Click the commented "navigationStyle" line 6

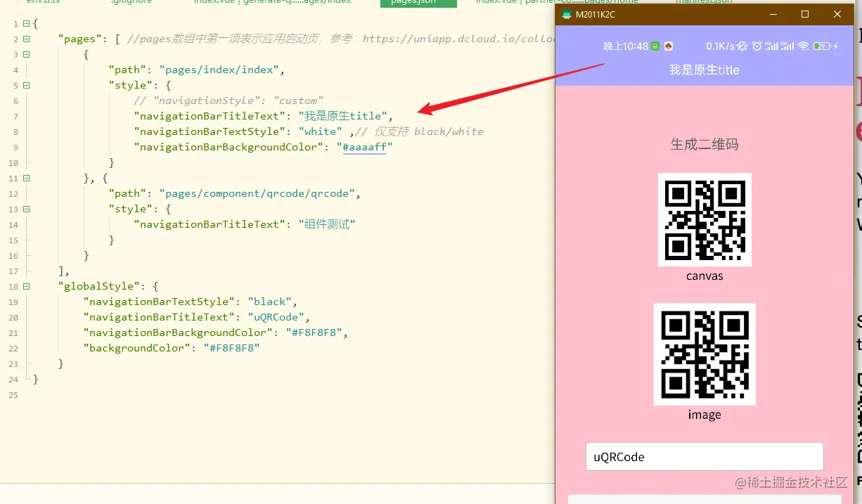pos(229,101)
